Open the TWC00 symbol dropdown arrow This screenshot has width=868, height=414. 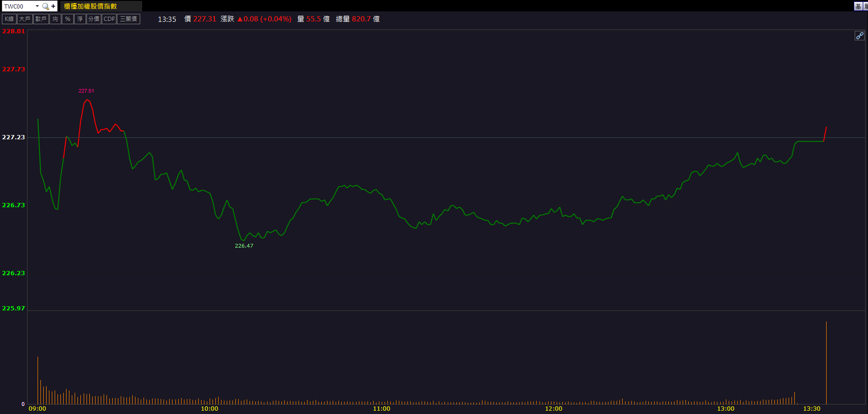point(37,6)
